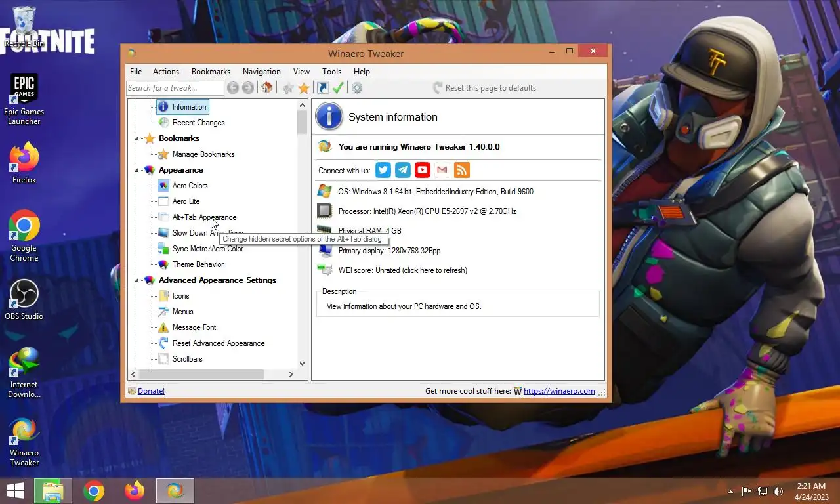
Task: Click the Recent Changes clock icon
Action: click(163, 123)
